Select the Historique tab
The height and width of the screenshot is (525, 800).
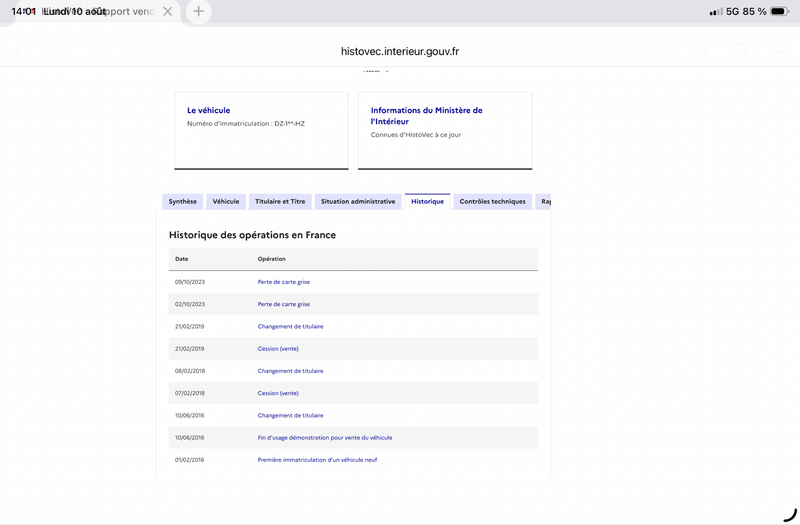(428, 202)
